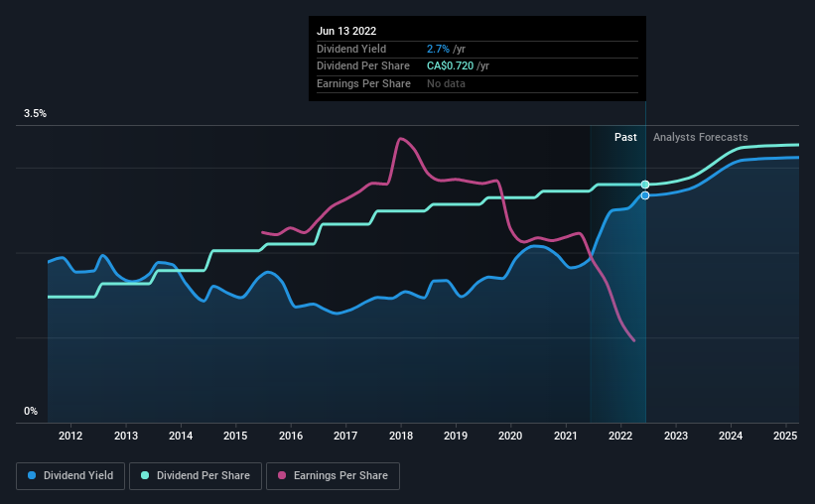Image resolution: width=815 pixels, height=504 pixels.
Task: Click the 2020 label on the x-axis
Action: tap(510, 436)
